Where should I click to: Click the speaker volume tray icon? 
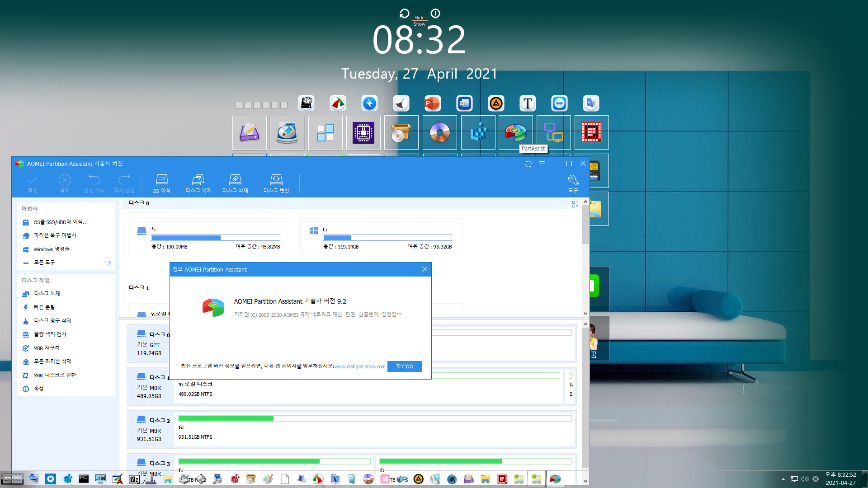point(805,479)
